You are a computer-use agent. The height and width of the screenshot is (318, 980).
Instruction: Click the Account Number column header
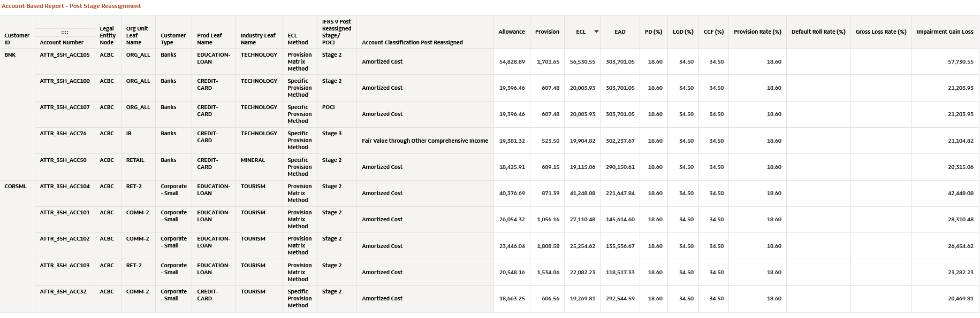pos(62,43)
